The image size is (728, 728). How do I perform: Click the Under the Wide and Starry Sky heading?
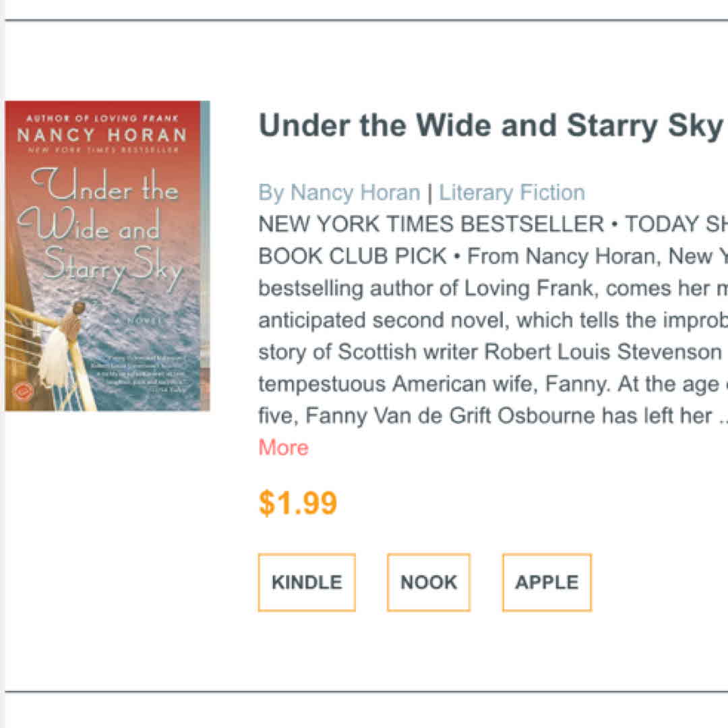tap(491, 126)
